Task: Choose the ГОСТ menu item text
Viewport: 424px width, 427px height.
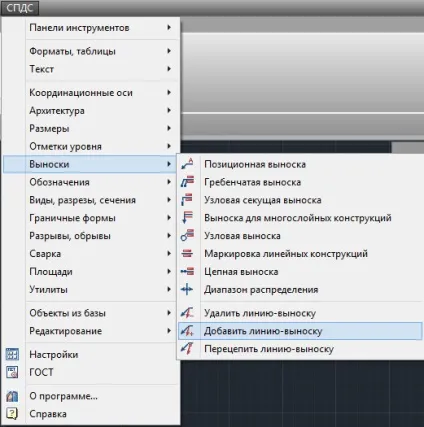Action: pos(41,372)
